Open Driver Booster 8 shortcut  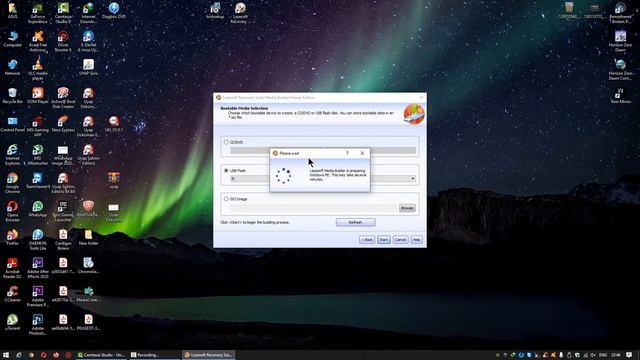point(63,41)
